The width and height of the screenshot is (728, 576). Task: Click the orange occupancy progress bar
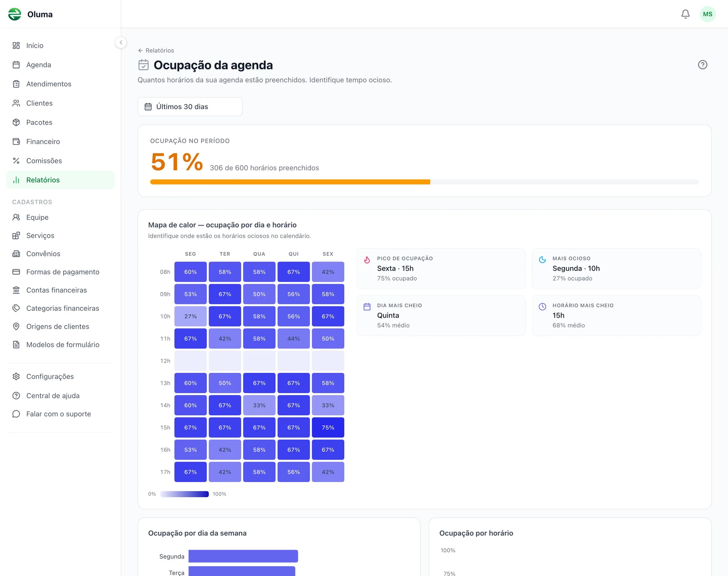290,182
